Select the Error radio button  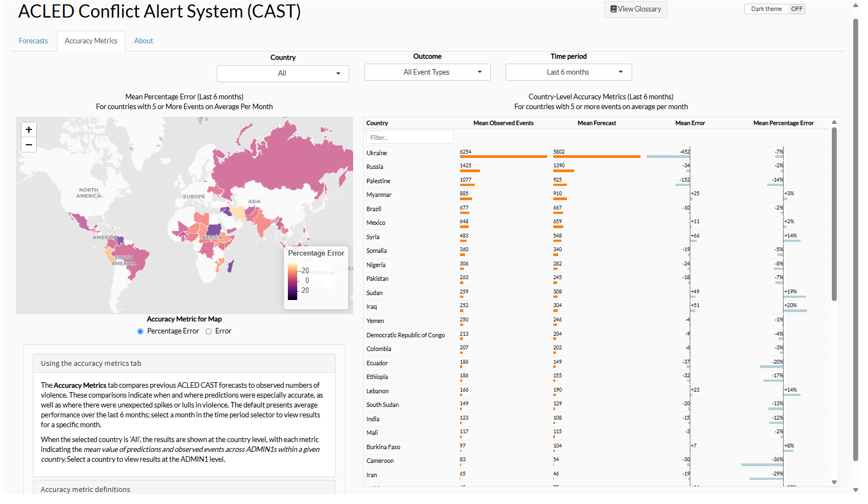click(208, 332)
